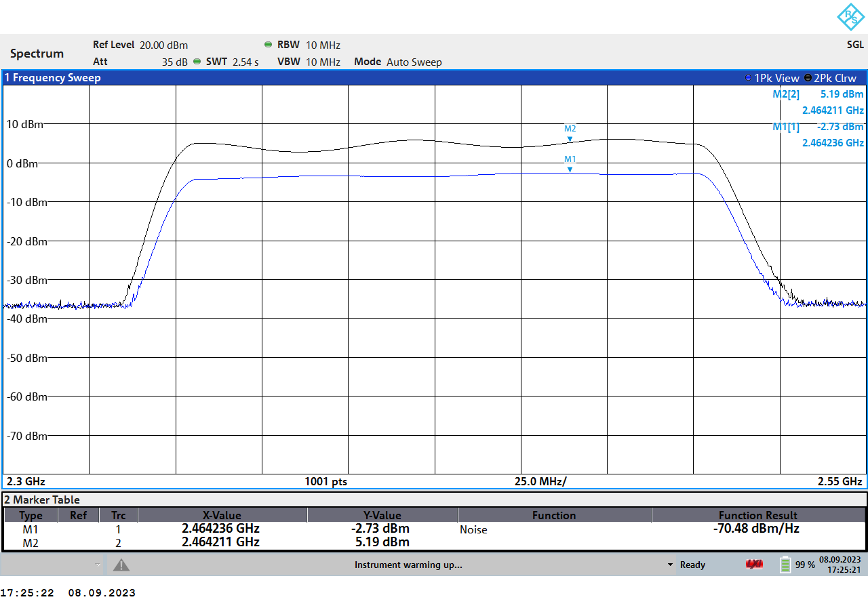The height and width of the screenshot is (610, 868).
Task: Click the Att 35 dB attenuation setting
Action: (x=140, y=62)
